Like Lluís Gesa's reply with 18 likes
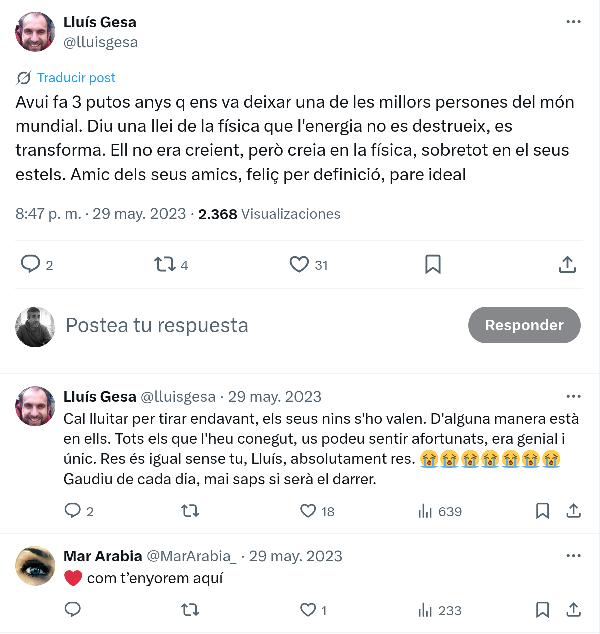The width and height of the screenshot is (600, 634). (309, 511)
